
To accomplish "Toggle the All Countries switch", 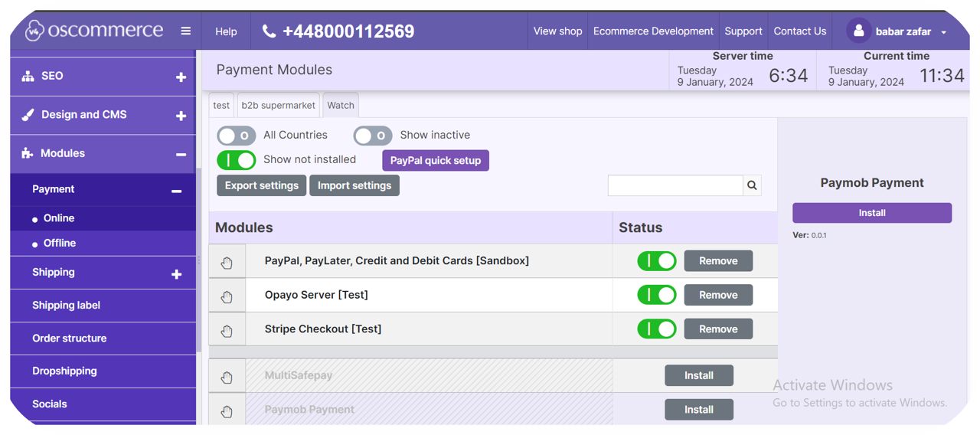I will coord(236,136).
